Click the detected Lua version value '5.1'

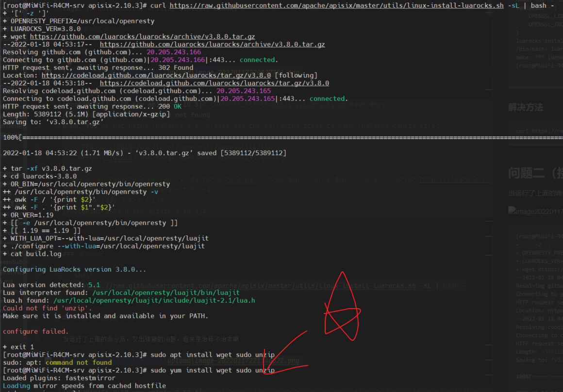pos(94,285)
